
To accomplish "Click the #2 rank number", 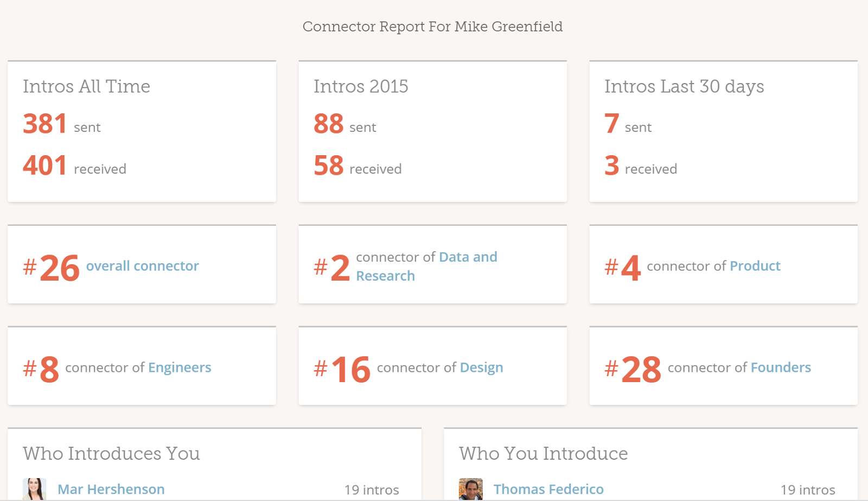I will tap(331, 268).
